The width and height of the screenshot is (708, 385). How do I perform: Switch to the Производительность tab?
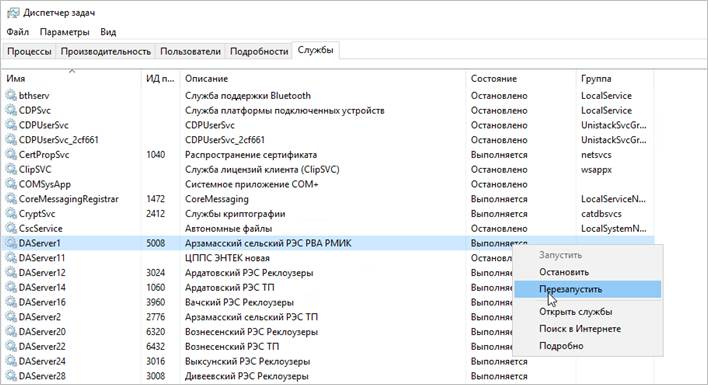click(x=106, y=51)
